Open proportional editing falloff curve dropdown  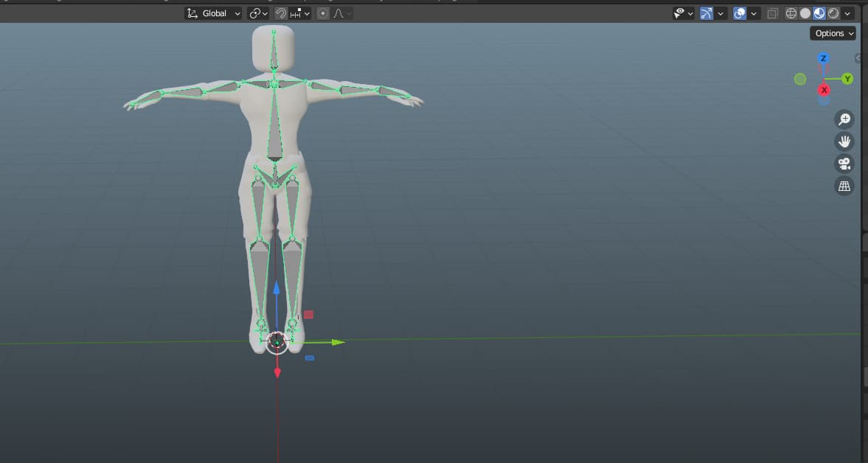[x=342, y=13]
